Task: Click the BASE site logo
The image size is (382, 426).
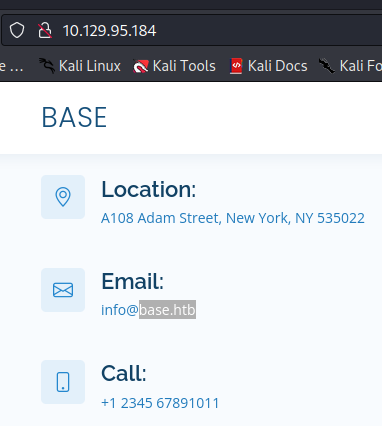Action: (74, 117)
